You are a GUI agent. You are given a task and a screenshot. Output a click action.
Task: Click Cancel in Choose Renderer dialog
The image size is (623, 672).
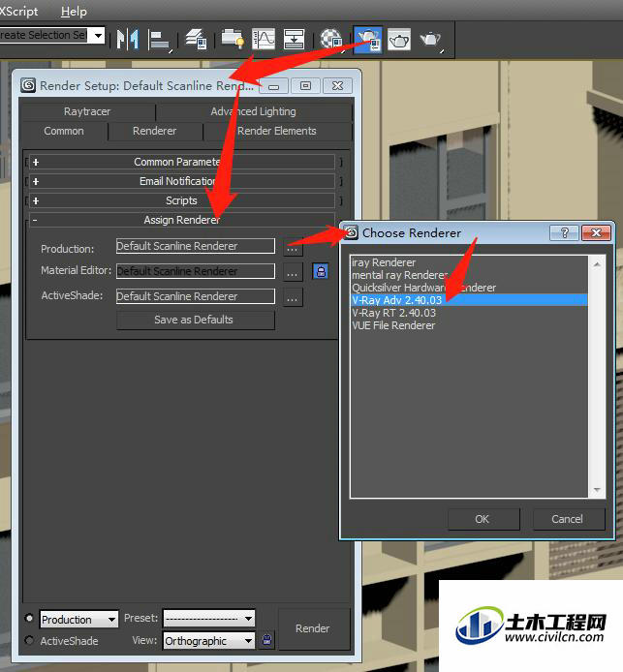click(x=568, y=519)
